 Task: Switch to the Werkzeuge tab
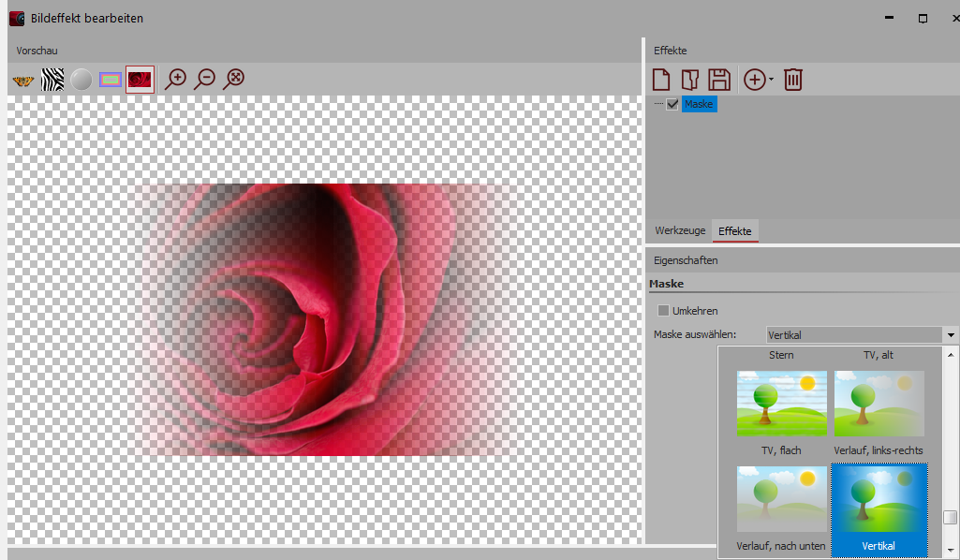click(679, 230)
